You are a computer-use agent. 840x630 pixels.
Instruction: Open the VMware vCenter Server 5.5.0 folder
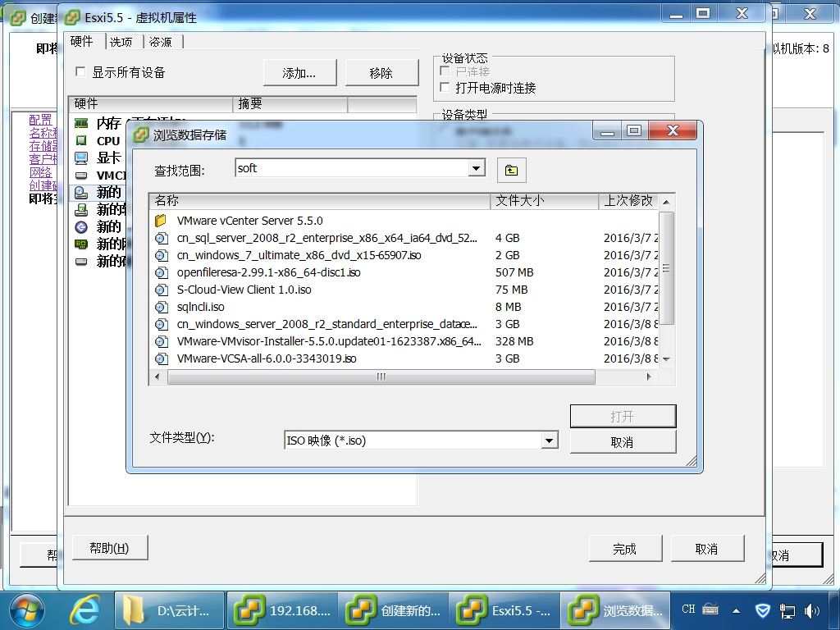click(x=249, y=221)
